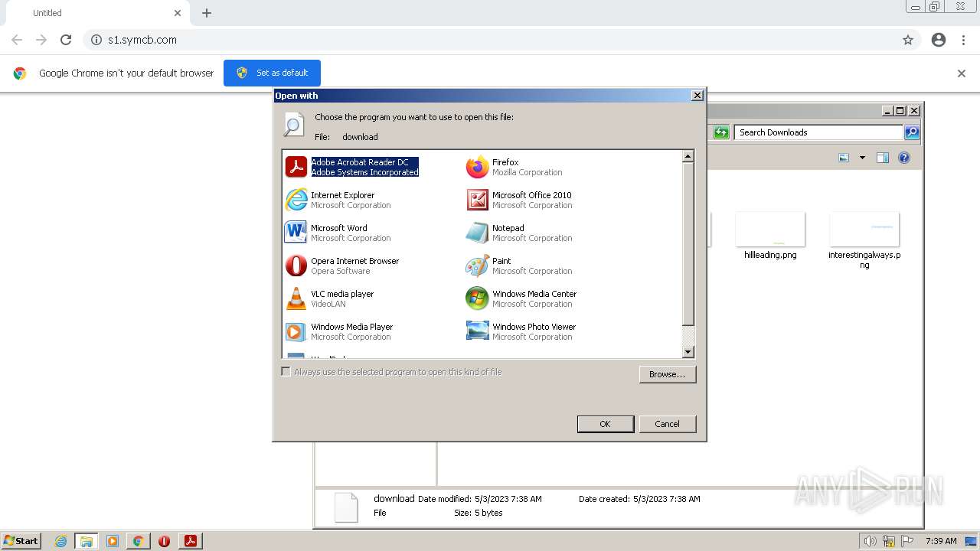Viewport: 980px width, 551px height.
Task: Select interestingalways.png thumbnail
Action: [x=864, y=230]
